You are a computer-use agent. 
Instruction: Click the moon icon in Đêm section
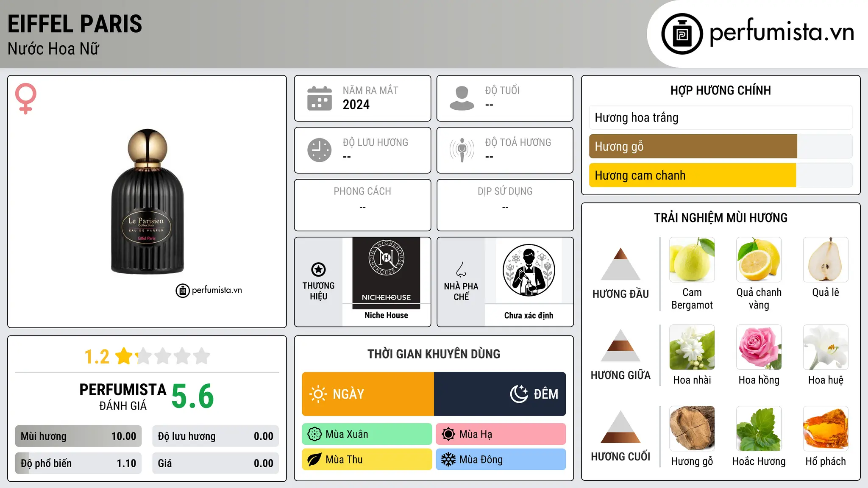click(519, 394)
